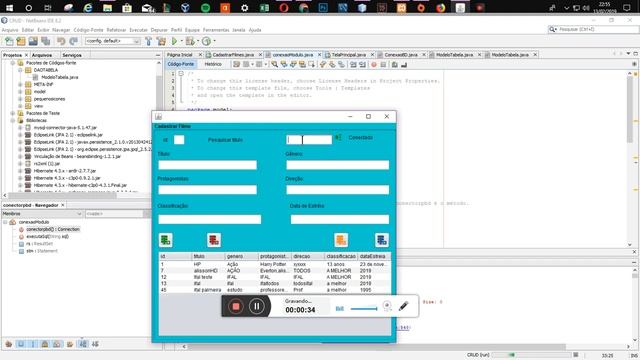Click the Build Project hammer icon

(149, 41)
